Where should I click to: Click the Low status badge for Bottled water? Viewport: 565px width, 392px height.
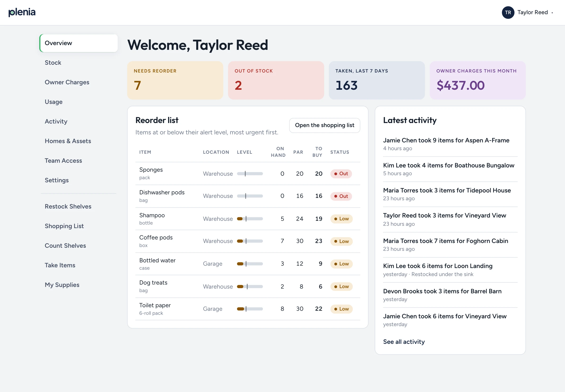click(x=342, y=264)
